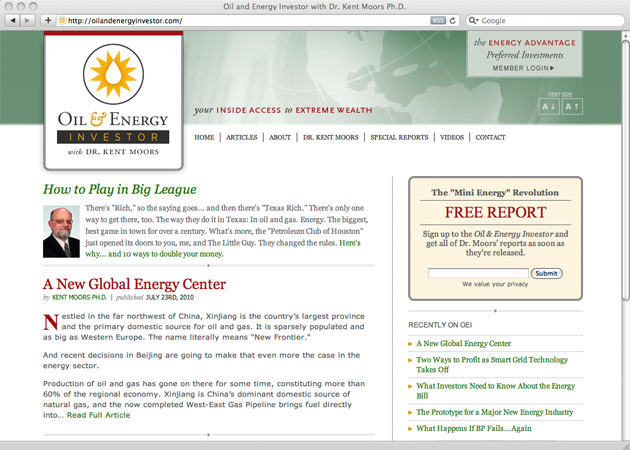Click the plus Add Bookmark button
This screenshot has height=450, width=630.
click(x=48, y=20)
